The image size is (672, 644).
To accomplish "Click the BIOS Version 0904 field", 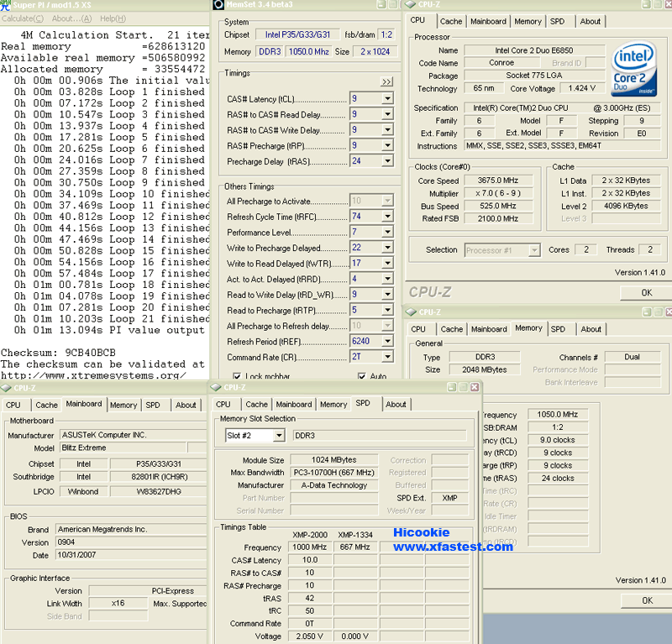I will [131, 542].
